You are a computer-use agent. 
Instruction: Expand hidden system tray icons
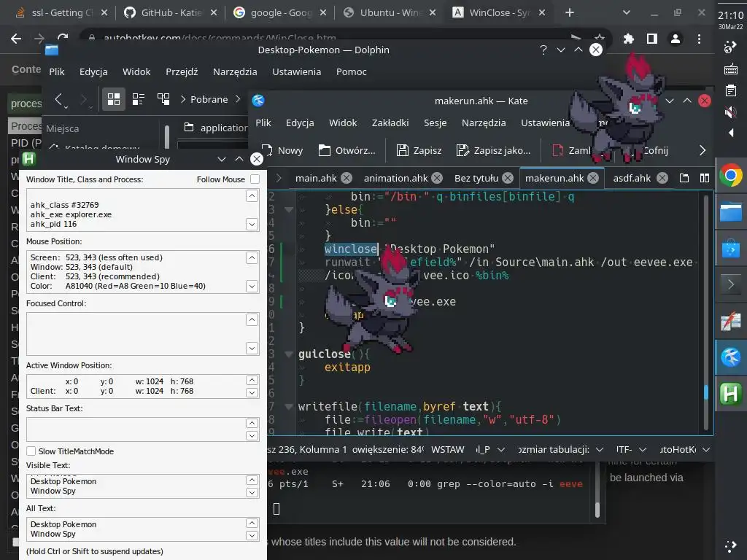[x=731, y=133]
